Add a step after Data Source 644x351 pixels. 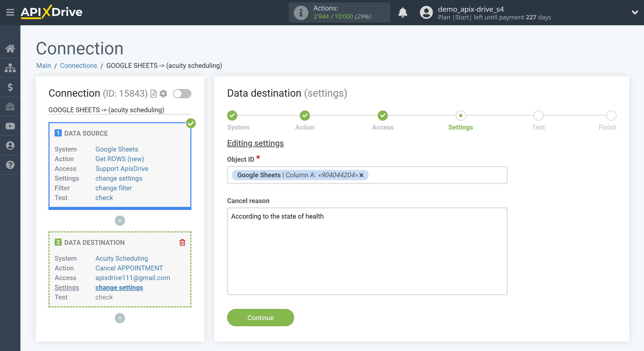[x=120, y=221]
